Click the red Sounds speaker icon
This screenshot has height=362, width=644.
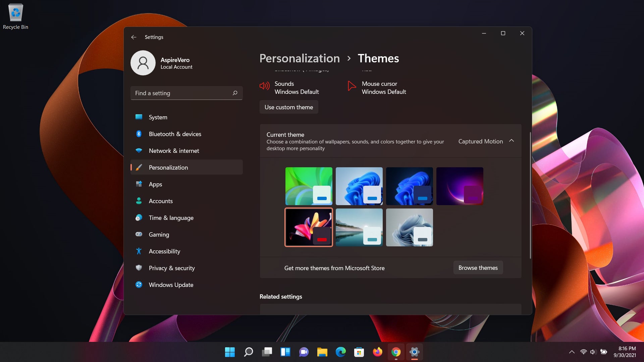tap(265, 86)
